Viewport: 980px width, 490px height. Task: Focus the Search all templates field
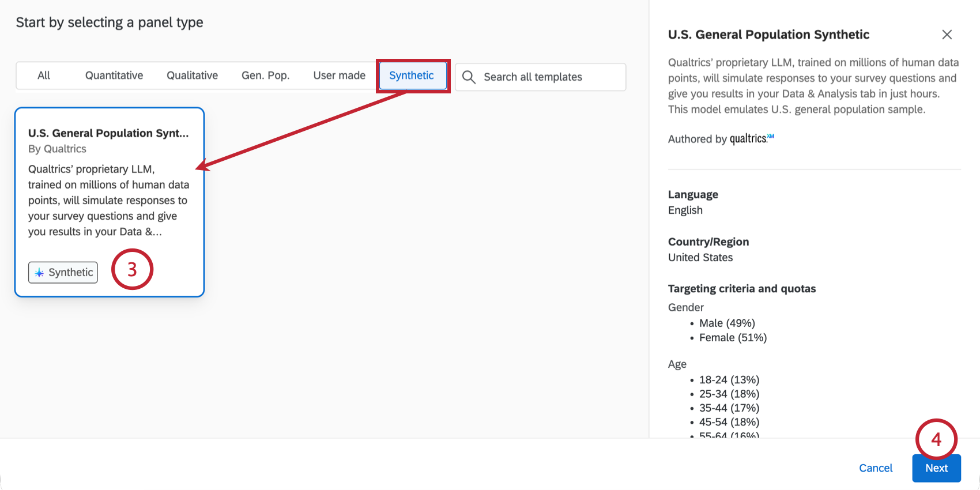[x=548, y=77]
